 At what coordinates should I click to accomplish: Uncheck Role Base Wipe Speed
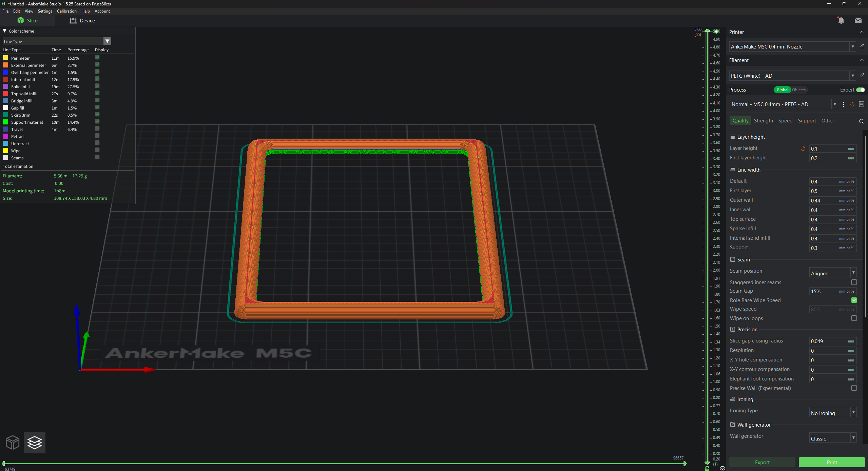854,300
